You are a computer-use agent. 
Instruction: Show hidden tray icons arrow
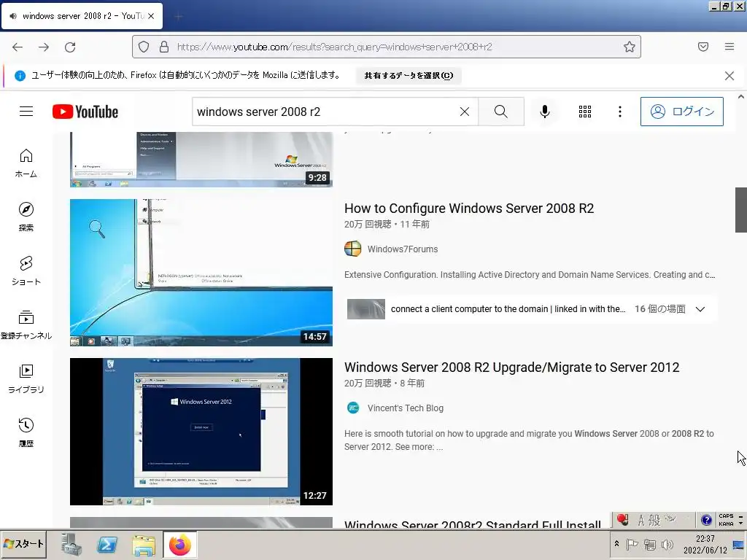click(616, 543)
